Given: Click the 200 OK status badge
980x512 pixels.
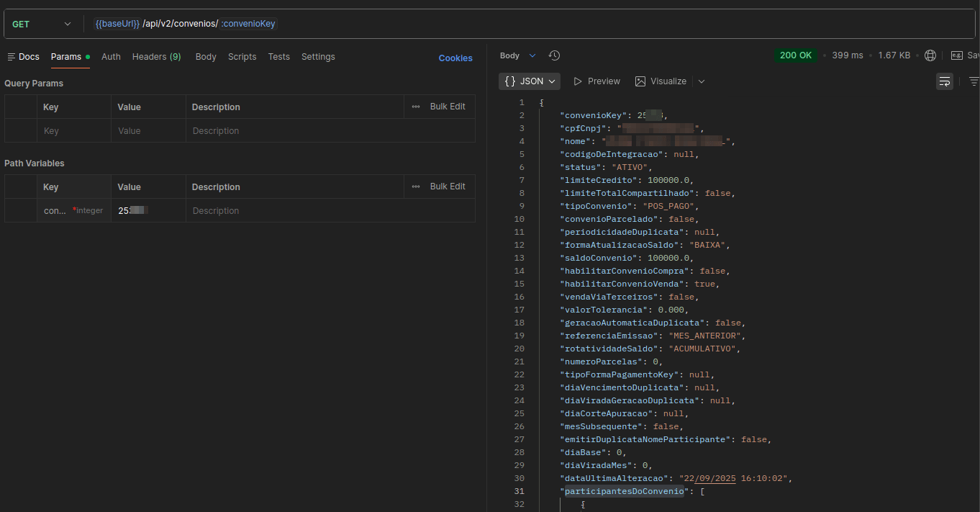Looking at the screenshot, I should click(x=795, y=55).
